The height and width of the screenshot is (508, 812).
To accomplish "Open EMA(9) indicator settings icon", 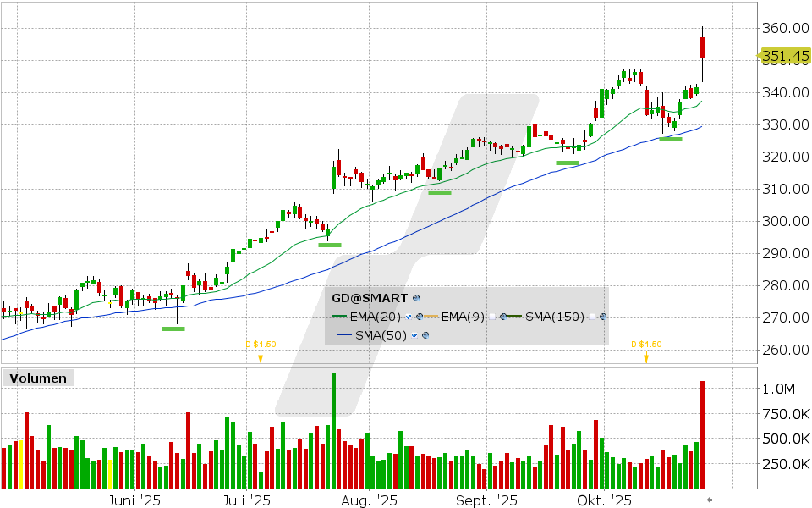I will click(503, 317).
